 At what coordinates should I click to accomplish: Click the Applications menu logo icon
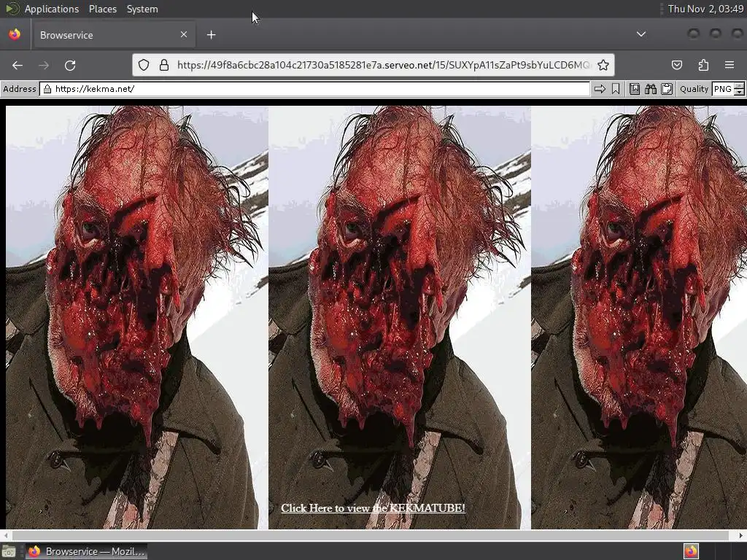click(12, 9)
